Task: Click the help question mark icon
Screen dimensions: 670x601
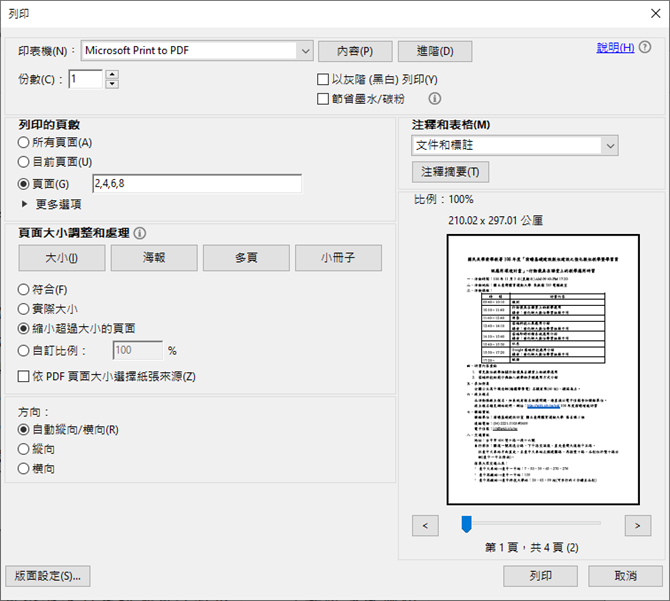Action: pyautogui.click(x=645, y=47)
